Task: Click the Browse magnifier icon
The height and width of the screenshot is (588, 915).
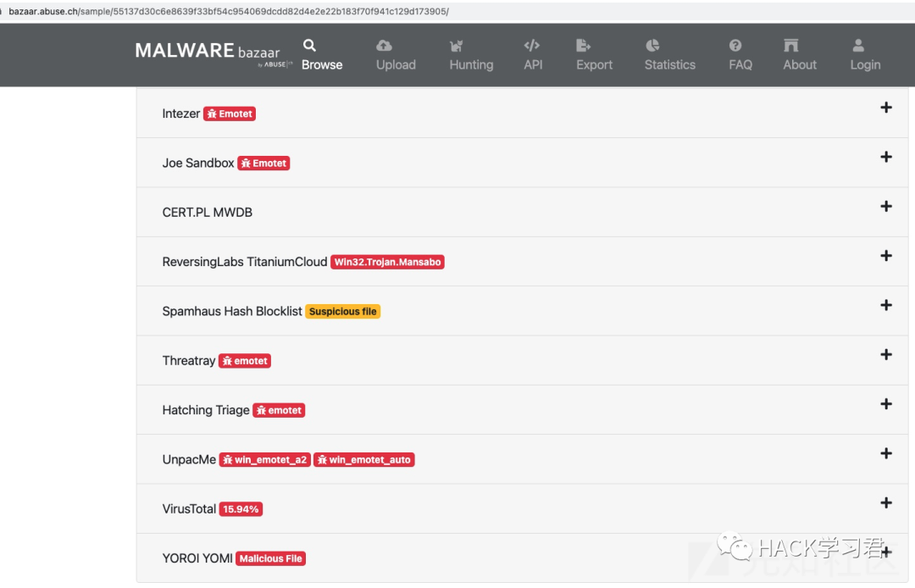Action: tap(309, 46)
